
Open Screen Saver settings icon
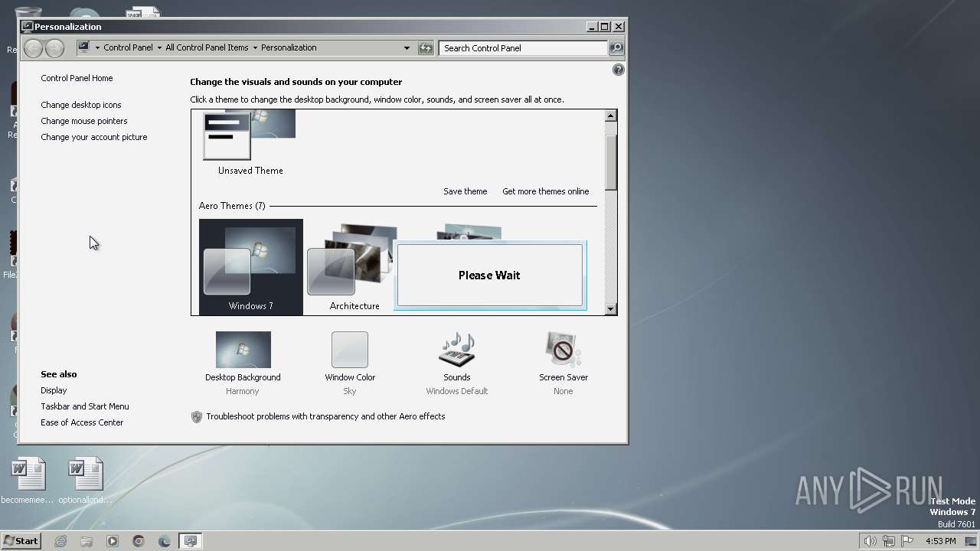pyautogui.click(x=563, y=350)
